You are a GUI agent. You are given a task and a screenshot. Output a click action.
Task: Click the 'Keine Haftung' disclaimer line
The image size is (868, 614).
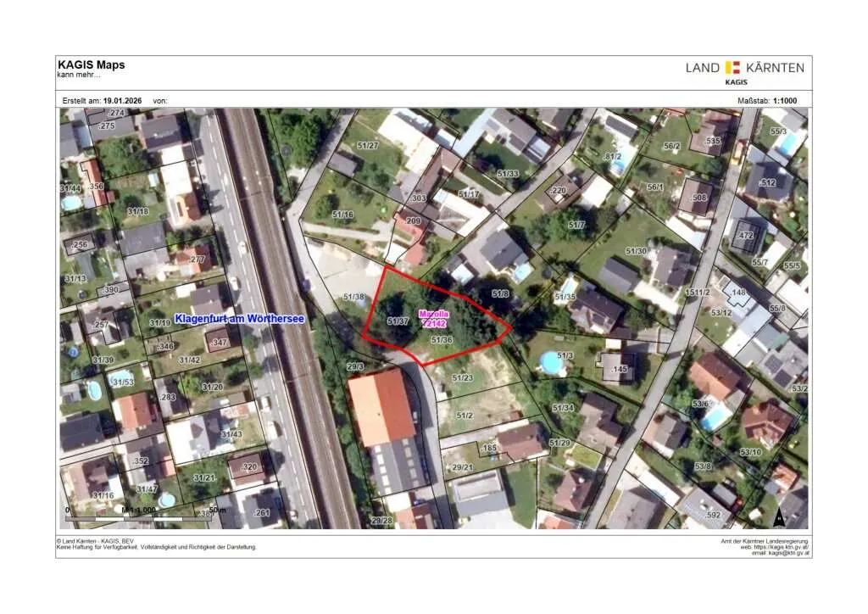point(156,547)
